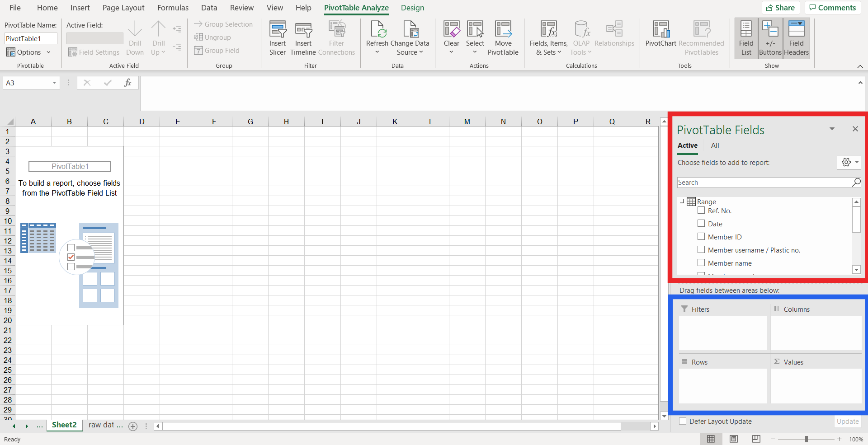Open the Comments button
868x445 pixels.
(x=832, y=8)
